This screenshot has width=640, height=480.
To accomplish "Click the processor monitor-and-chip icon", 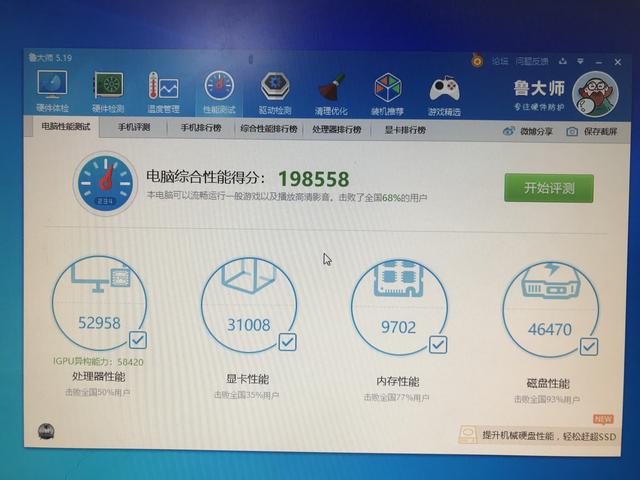I will [100, 276].
